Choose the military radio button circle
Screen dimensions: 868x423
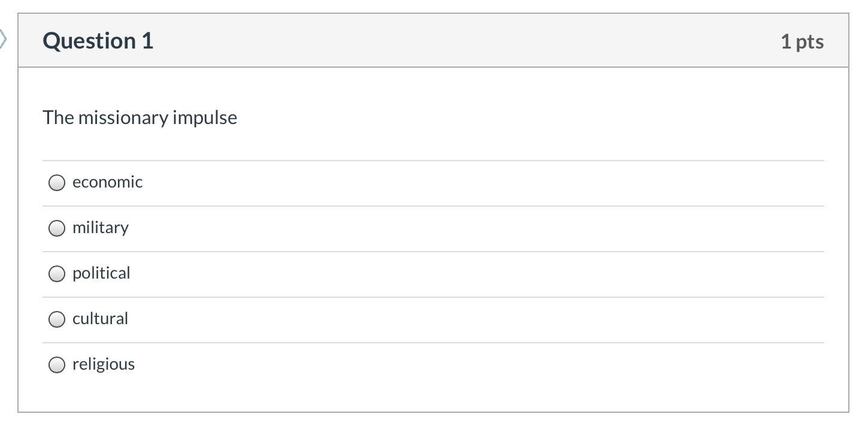coord(57,228)
